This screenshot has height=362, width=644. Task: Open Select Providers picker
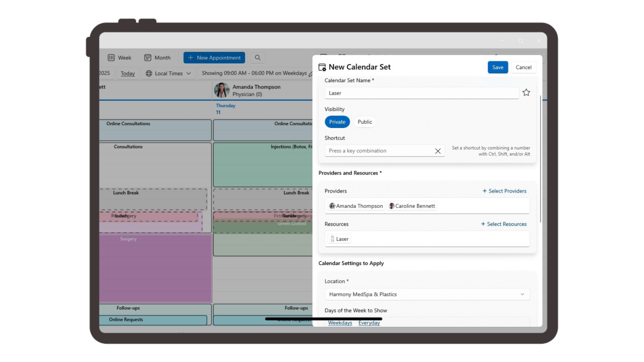504,191
